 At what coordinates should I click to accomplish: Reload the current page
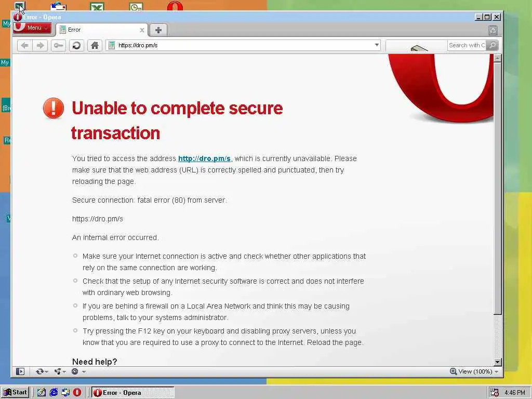[77, 46]
